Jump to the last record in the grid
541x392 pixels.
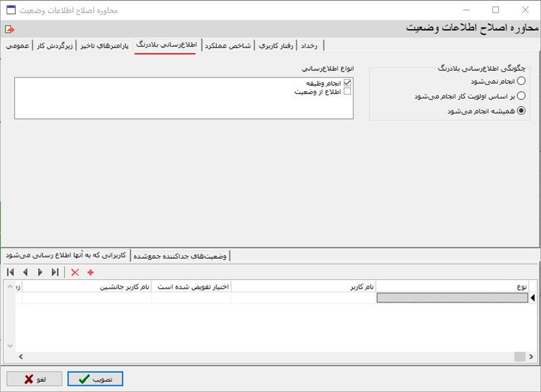[x=55, y=272]
